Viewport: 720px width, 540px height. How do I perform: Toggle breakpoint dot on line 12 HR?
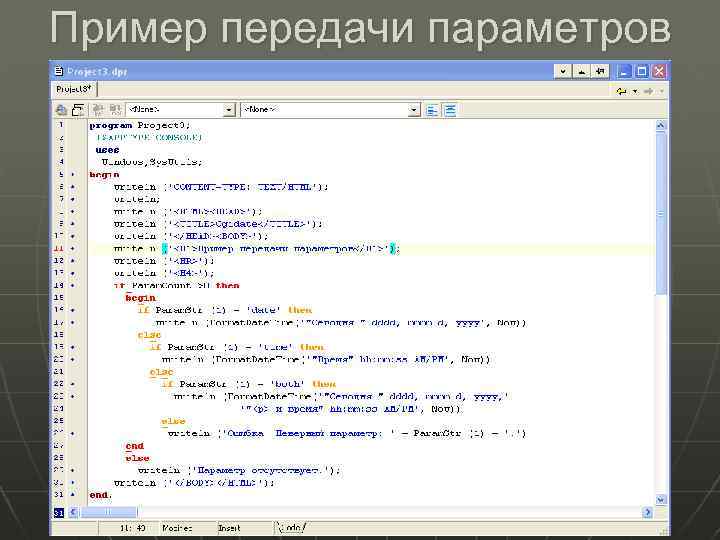point(73,260)
